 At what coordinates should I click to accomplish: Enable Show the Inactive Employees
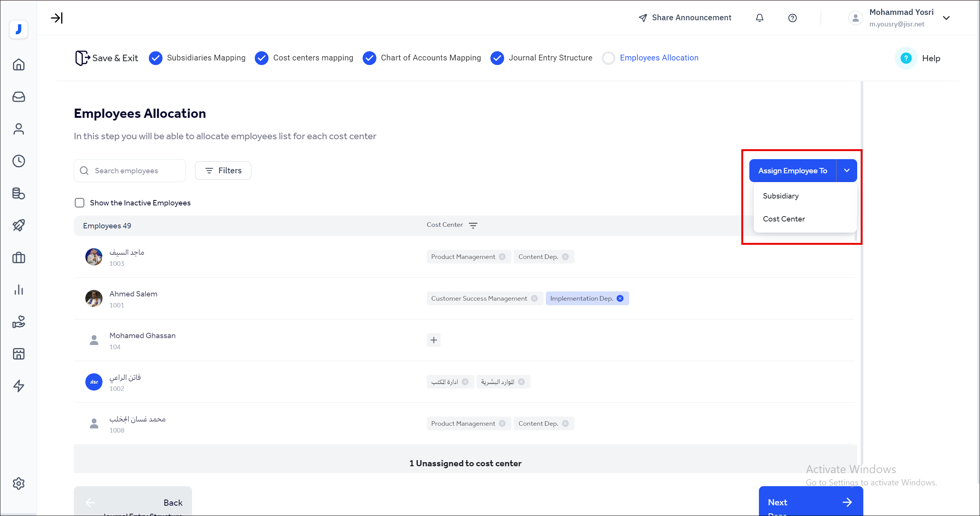point(79,203)
